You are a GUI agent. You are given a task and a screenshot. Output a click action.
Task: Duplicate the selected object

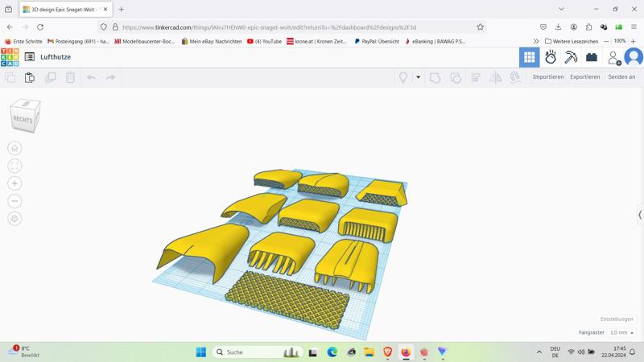point(50,77)
